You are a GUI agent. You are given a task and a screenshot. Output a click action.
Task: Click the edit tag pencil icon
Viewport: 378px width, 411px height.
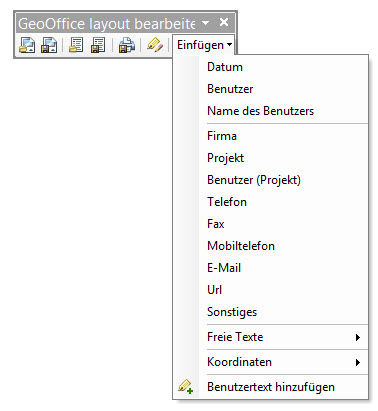[155, 45]
